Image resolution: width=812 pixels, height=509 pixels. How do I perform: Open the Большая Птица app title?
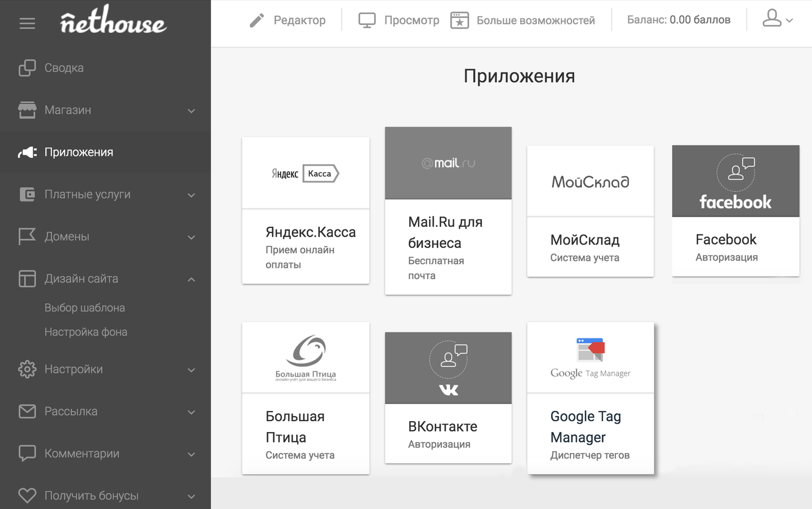[295, 427]
